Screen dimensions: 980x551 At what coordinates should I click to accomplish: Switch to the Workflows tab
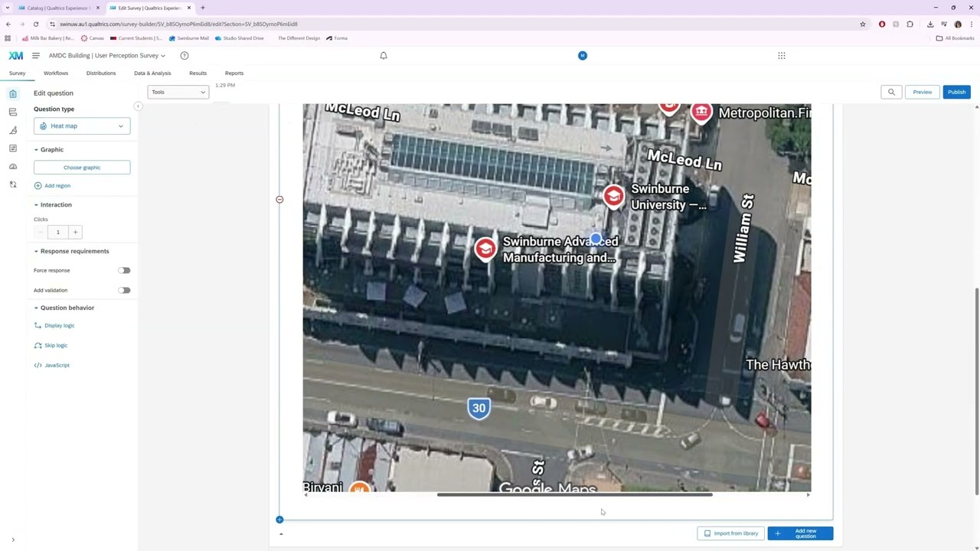[56, 73]
